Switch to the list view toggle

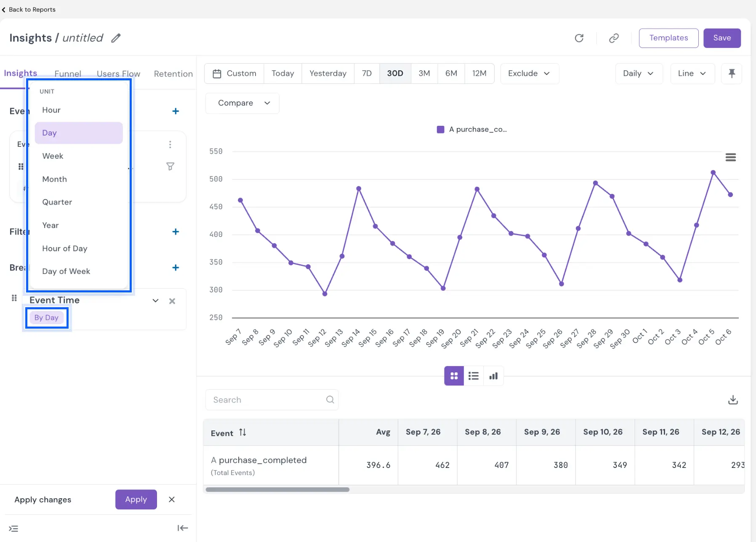pyautogui.click(x=474, y=376)
